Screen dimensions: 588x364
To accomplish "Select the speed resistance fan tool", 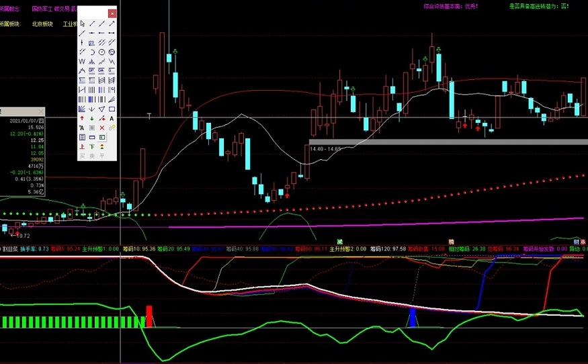I will click(x=112, y=99).
